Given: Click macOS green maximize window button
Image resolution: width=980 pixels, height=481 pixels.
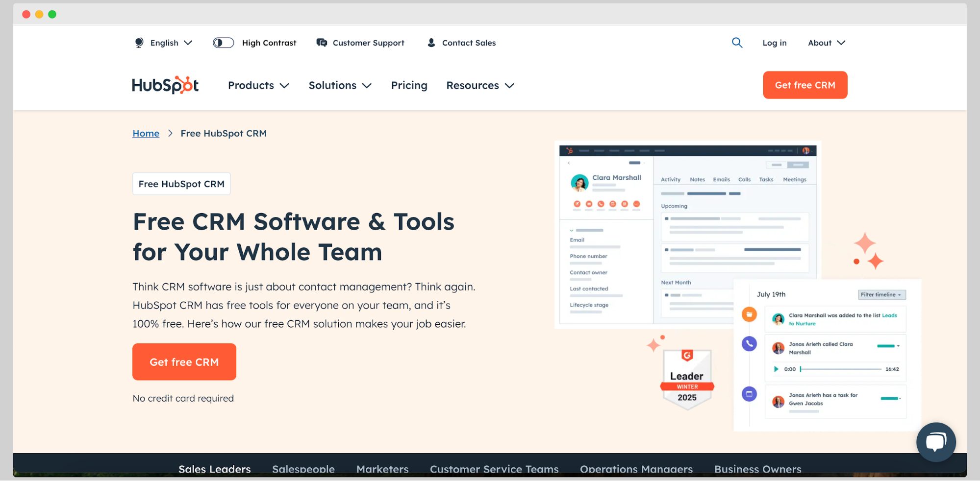Looking at the screenshot, I should [52, 14].
